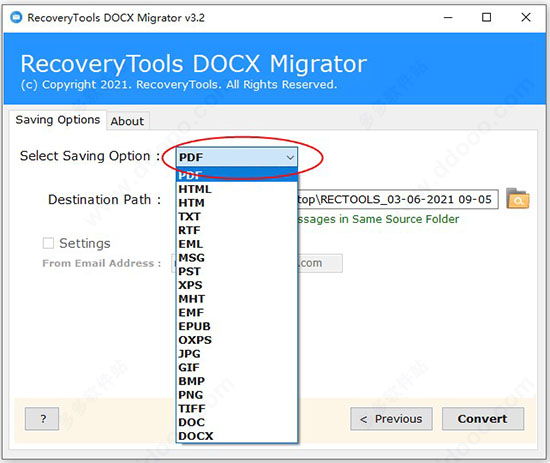Select TIFF image format option

[237, 408]
